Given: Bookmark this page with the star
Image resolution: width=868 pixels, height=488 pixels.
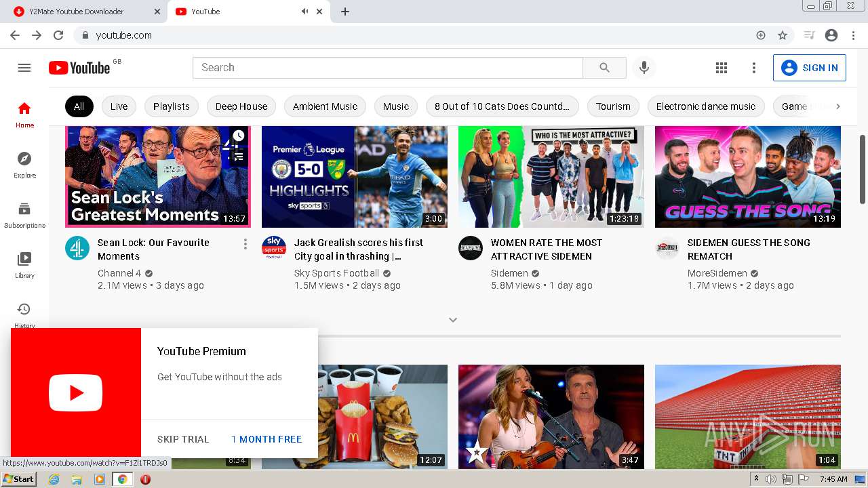Looking at the screenshot, I should pyautogui.click(x=783, y=35).
